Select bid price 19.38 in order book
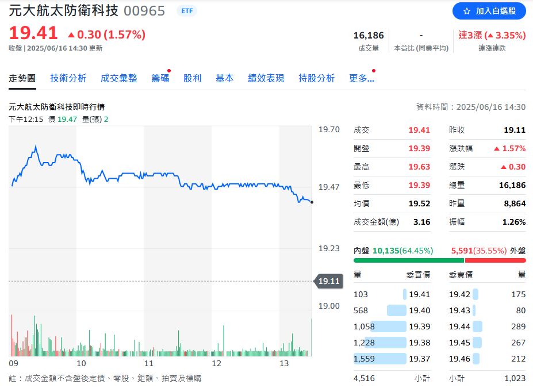The height and width of the screenshot is (392, 533). pos(420,343)
